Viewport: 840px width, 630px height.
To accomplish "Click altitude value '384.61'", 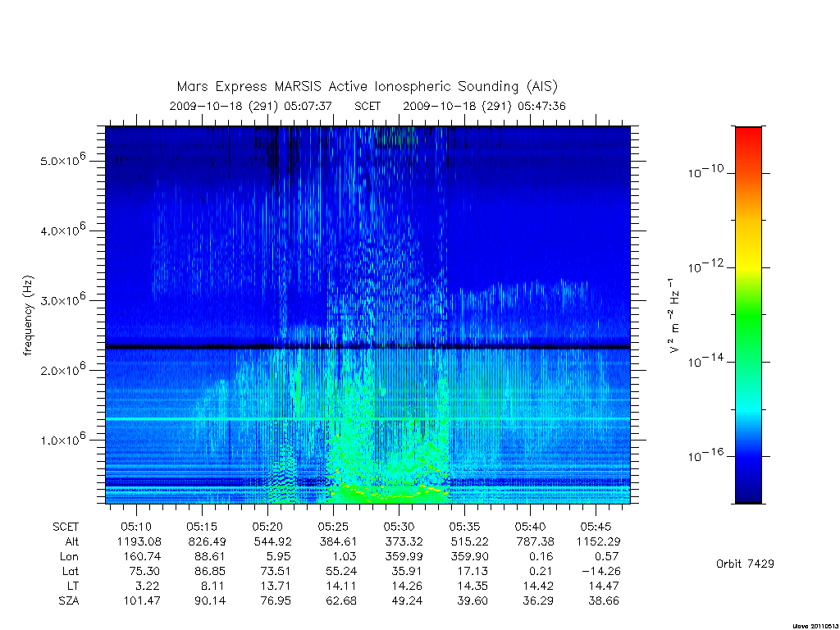I will pos(338,541).
